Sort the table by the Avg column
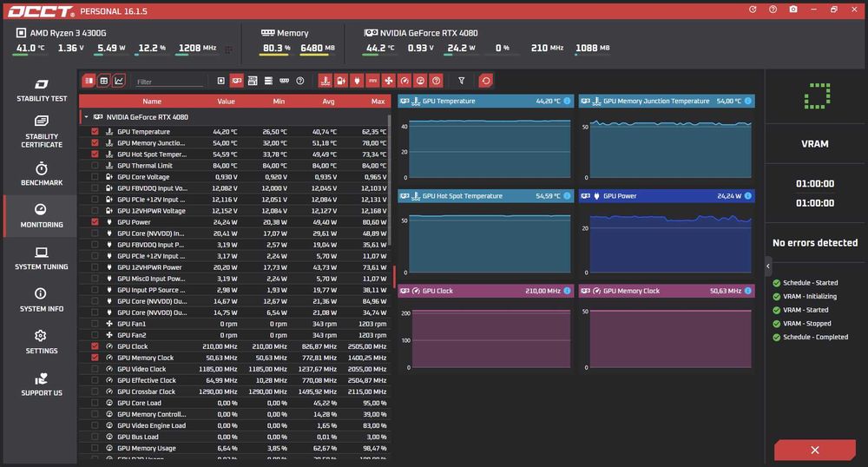868x467 pixels. pos(328,102)
